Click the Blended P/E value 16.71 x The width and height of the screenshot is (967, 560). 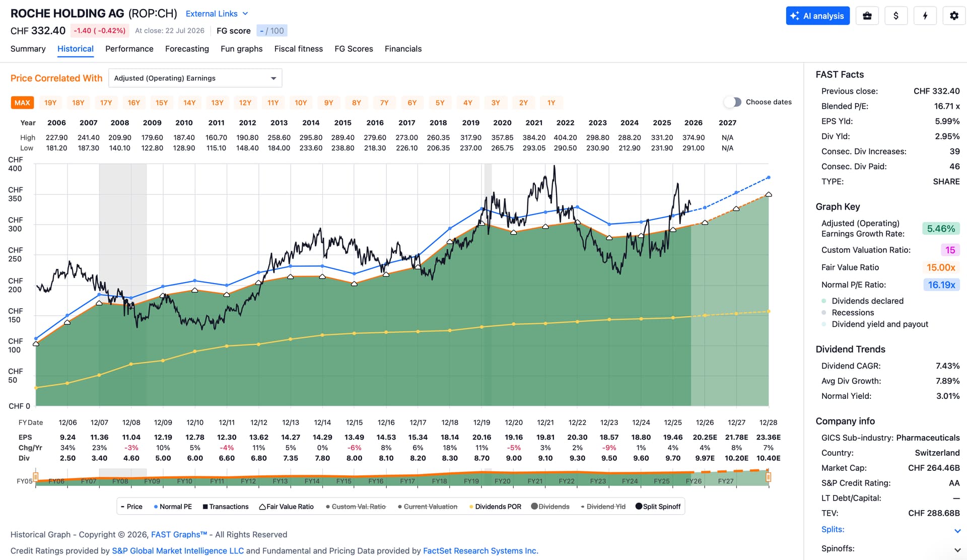(947, 106)
